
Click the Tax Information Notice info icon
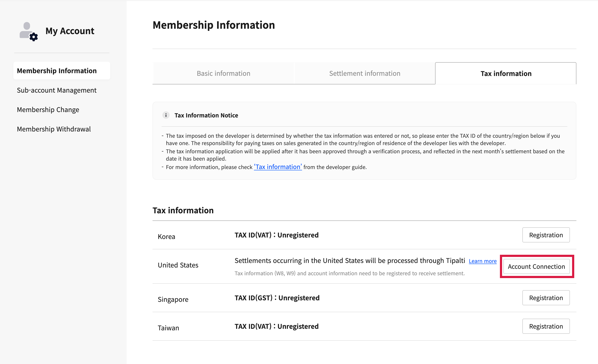click(x=166, y=115)
